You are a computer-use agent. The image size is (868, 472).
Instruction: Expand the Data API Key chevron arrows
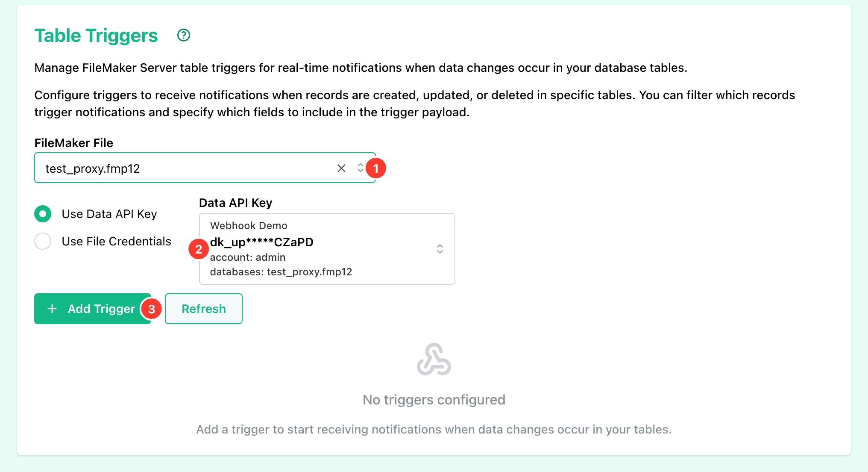(x=440, y=249)
